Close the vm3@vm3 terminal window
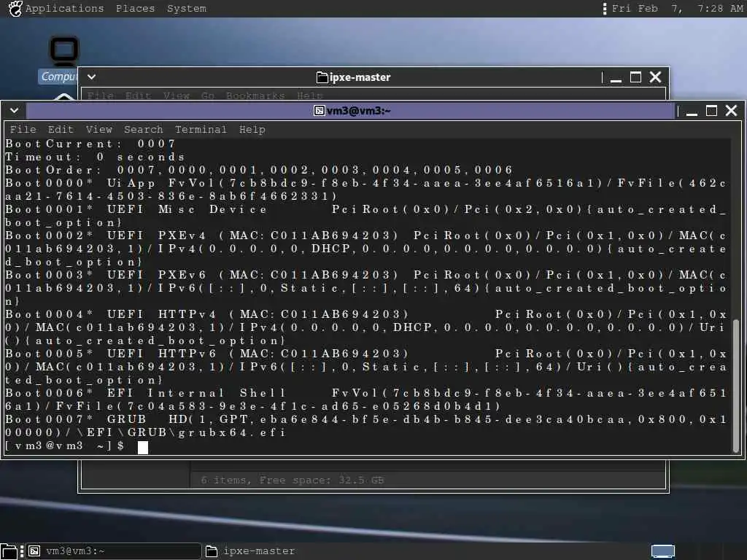The height and width of the screenshot is (560, 747). [x=731, y=111]
